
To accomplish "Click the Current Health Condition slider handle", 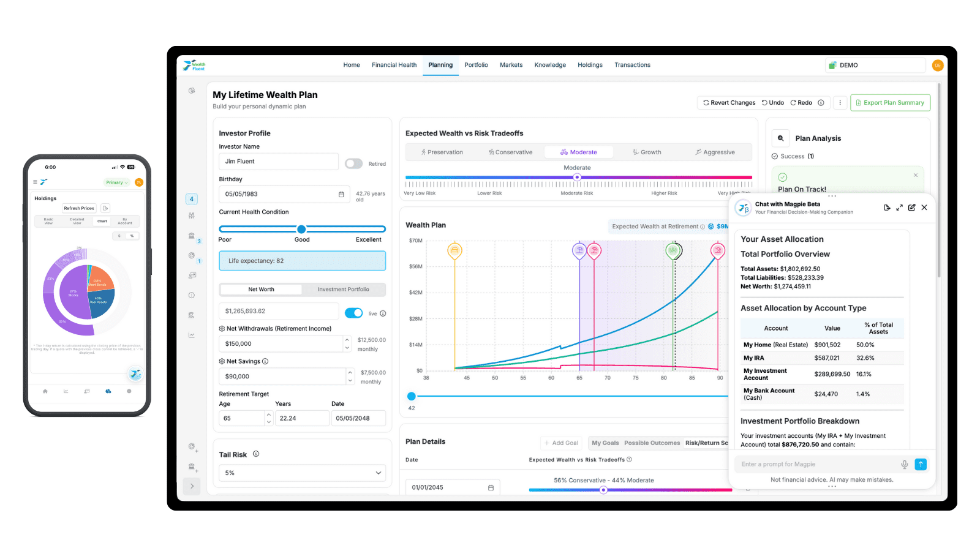I will 301,229.
